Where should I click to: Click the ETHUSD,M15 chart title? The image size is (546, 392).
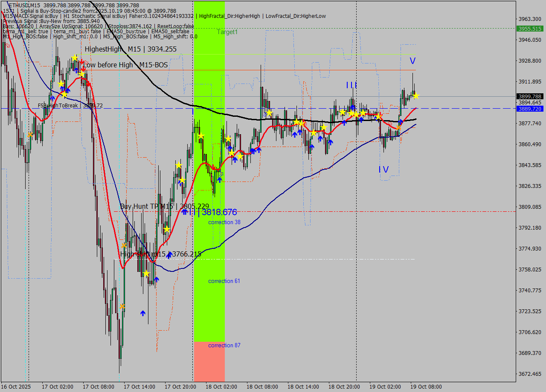coord(26,5)
